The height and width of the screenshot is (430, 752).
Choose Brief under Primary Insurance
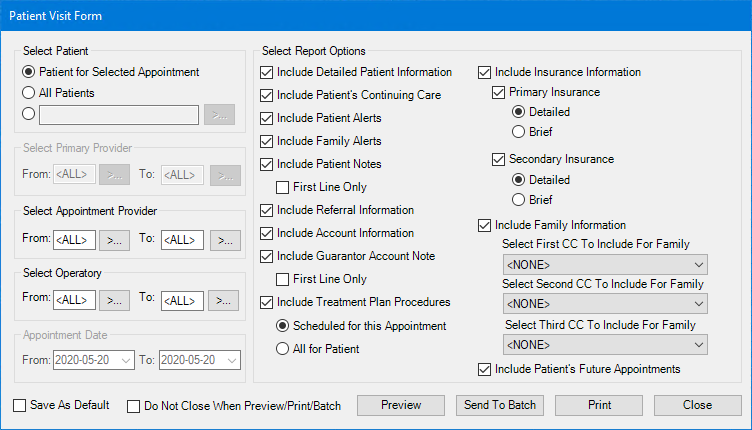(x=518, y=131)
